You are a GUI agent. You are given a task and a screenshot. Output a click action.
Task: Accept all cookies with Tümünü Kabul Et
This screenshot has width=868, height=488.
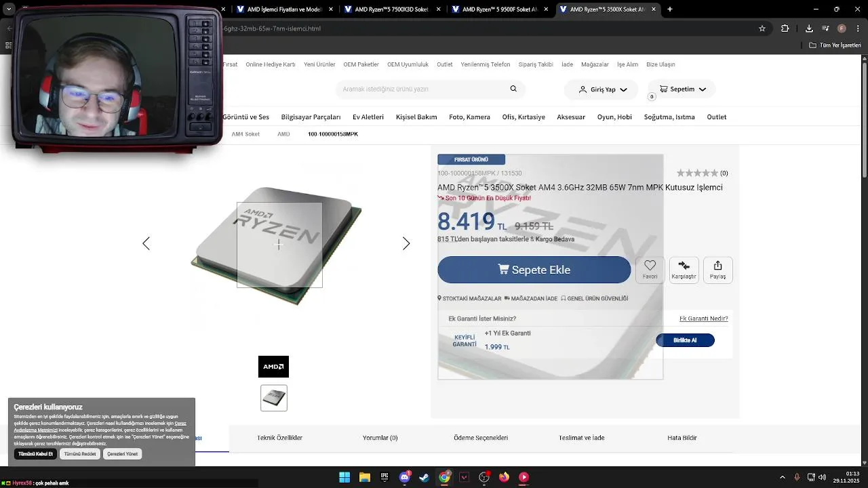pos(35,454)
